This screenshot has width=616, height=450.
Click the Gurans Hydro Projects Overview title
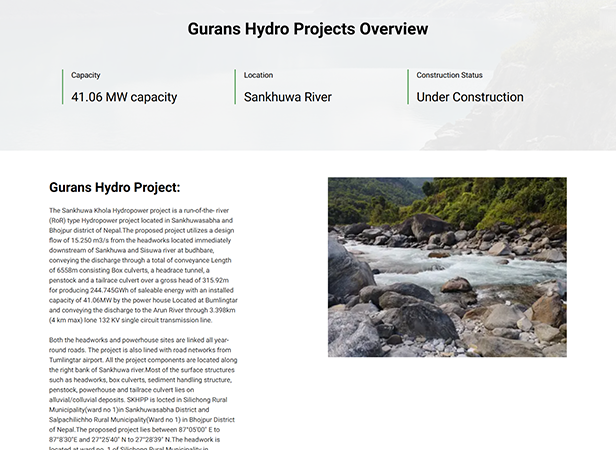pos(308,29)
